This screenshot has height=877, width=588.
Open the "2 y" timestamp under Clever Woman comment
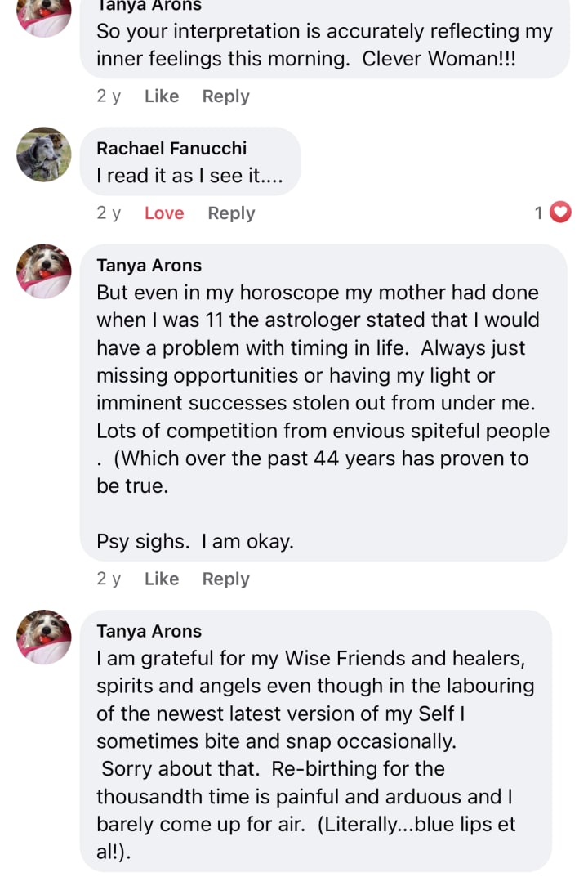coord(109,96)
